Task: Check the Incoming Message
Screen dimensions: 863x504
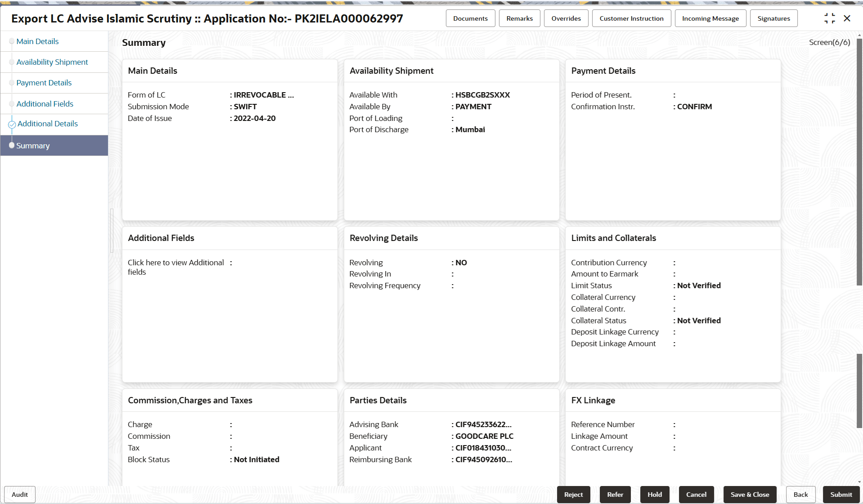Action: click(x=710, y=18)
